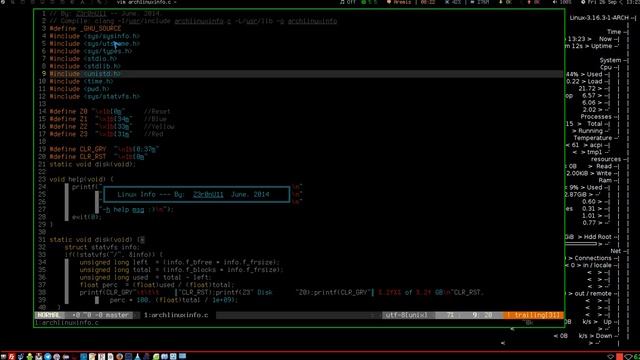Click the volume speaker icon in the top bar
The image size is (640, 360).
click(x=555, y=2)
